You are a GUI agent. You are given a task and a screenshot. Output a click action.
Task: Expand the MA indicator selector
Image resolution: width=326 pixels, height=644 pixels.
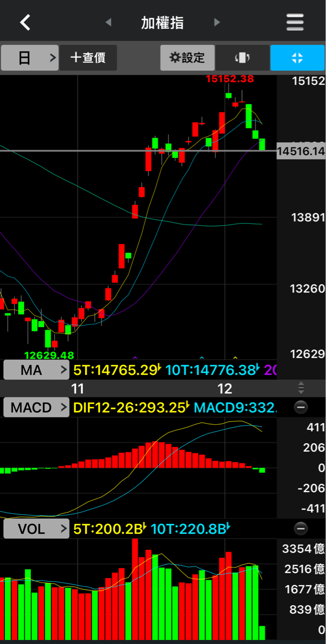[x=36, y=371]
